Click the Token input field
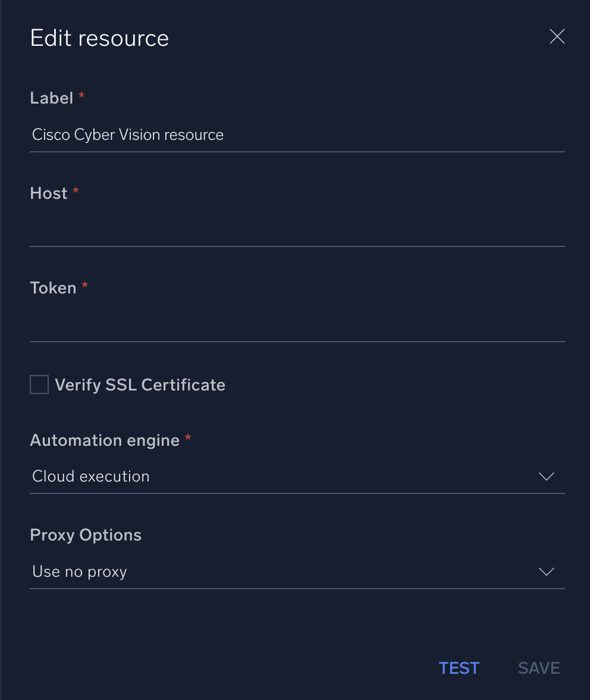This screenshot has height=700, width=590. pyautogui.click(x=297, y=327)
